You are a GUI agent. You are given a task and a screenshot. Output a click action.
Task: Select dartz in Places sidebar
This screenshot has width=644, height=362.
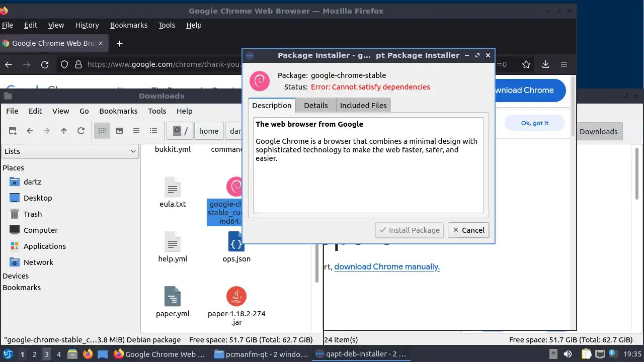tap(32, 182)
